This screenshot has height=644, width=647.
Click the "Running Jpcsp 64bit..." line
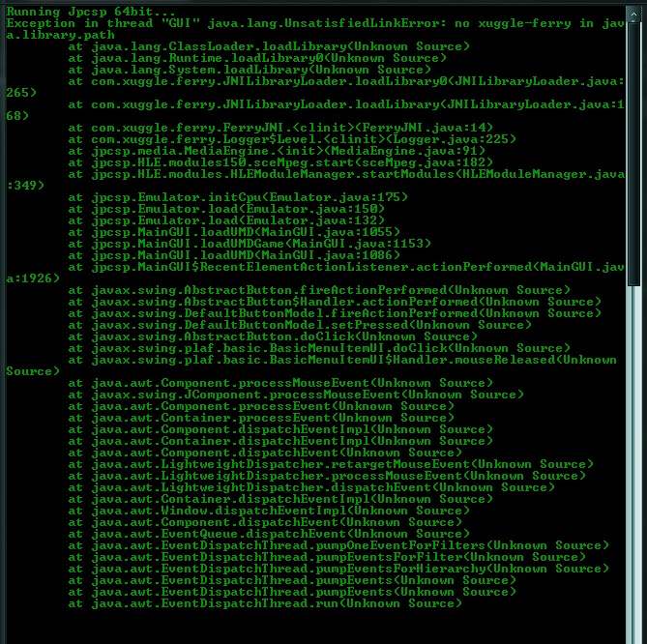(90, 12)
